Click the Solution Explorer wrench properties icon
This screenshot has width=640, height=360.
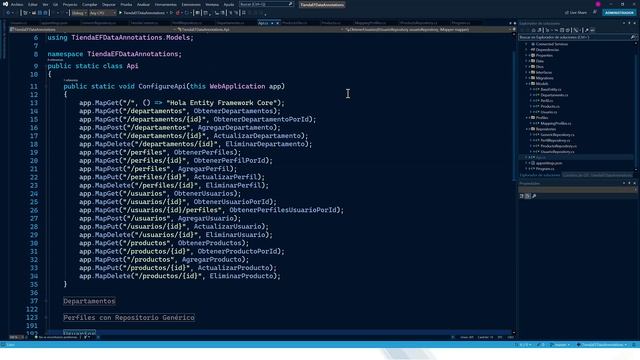[x=587, y=30]
